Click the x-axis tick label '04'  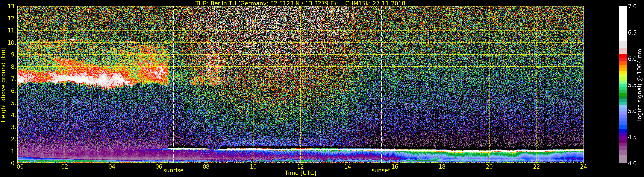click(x=112, y=166)
